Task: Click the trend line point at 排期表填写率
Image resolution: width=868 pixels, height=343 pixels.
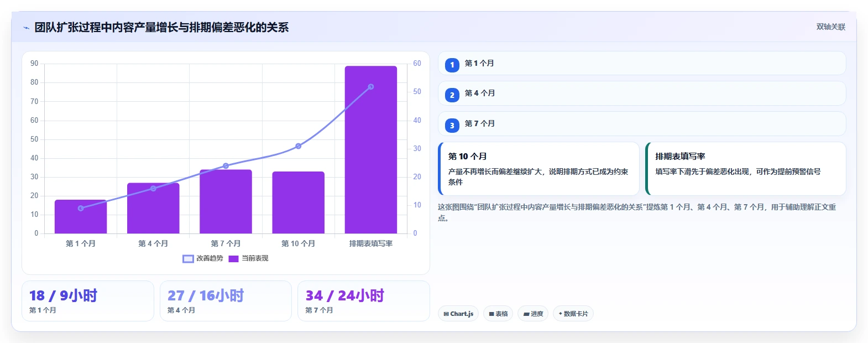Action: (x=371, y=87)
